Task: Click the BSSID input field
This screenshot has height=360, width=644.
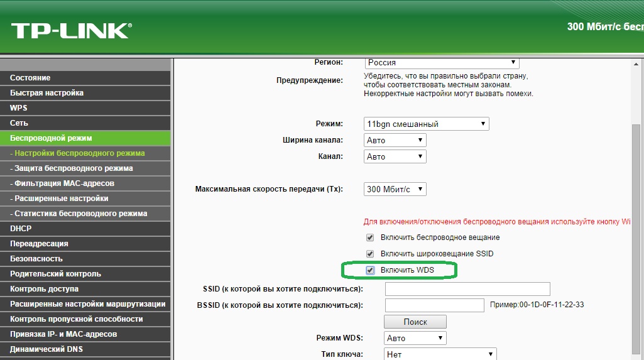Action: [434, 305]
